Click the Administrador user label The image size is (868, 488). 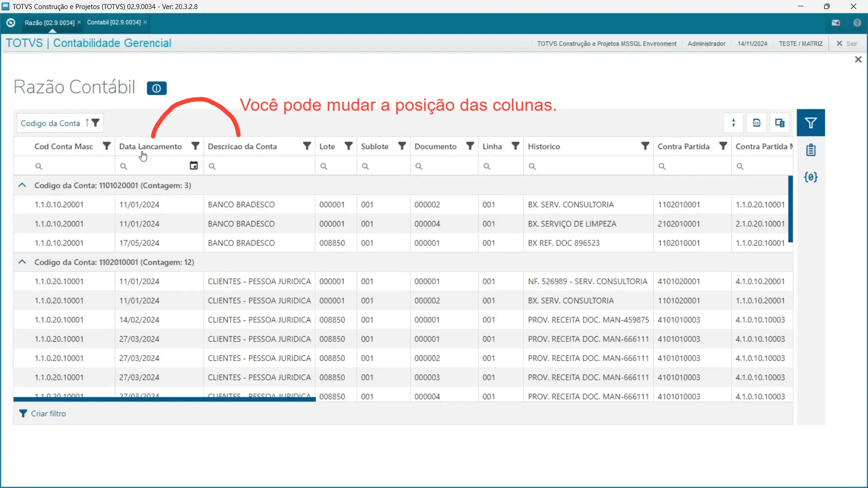[706, 44]
